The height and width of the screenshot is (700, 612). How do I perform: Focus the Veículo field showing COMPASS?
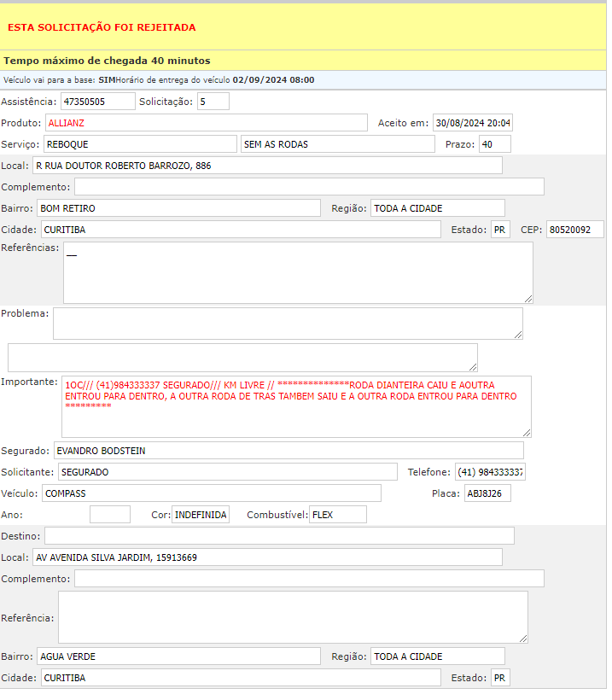211,493
